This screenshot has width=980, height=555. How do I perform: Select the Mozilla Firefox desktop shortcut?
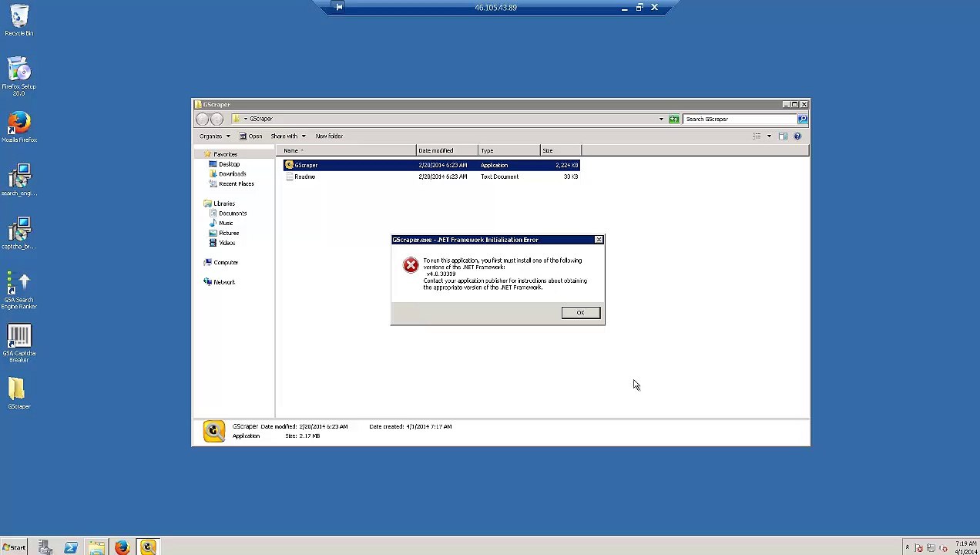coord(18,127)
